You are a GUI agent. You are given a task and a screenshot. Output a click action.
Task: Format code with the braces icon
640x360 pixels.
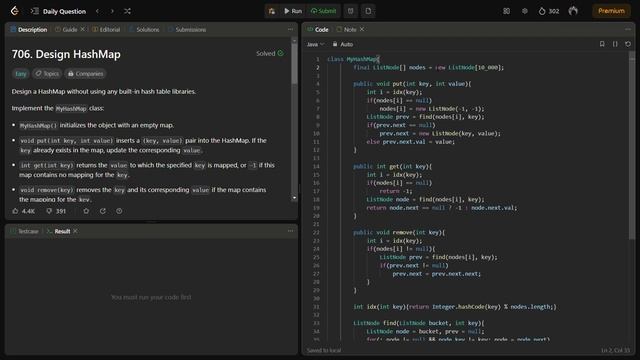pos(615,44)
